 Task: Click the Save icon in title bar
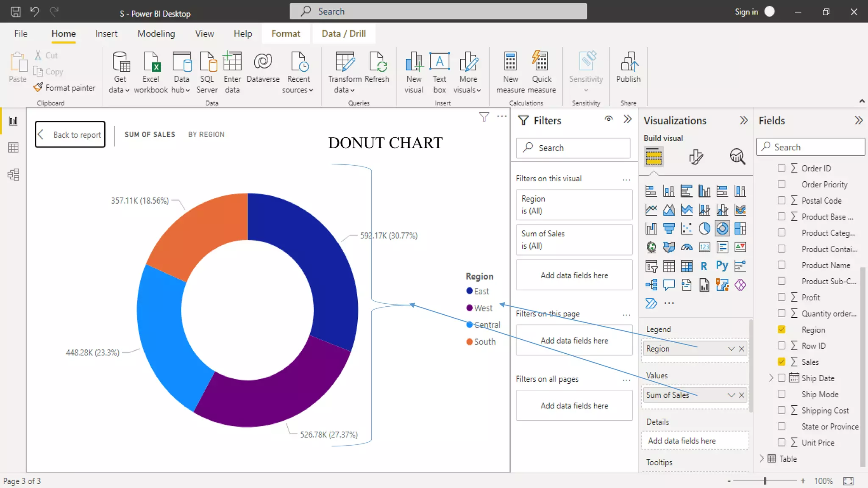click(16, 11)
